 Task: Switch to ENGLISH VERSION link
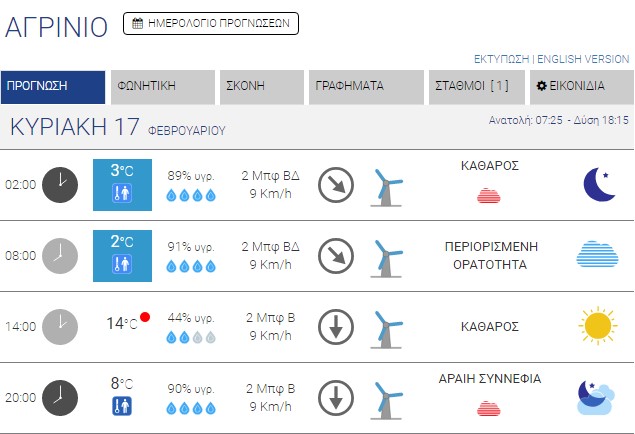tap(584, 59)
